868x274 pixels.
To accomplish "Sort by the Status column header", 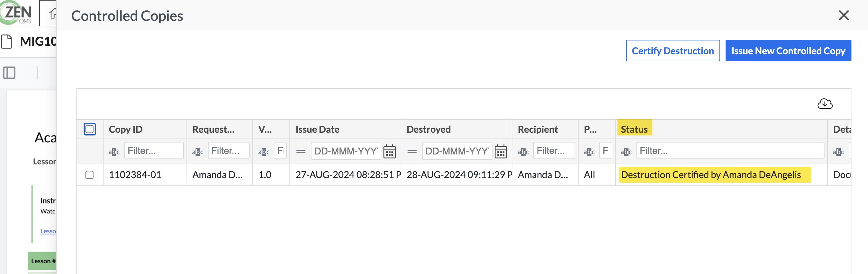I will click(x=634, y=129).
